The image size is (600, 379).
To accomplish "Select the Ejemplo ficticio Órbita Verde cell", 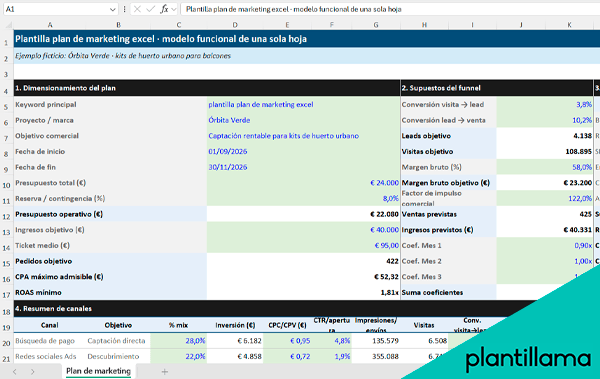I will (x=307, y=56).
